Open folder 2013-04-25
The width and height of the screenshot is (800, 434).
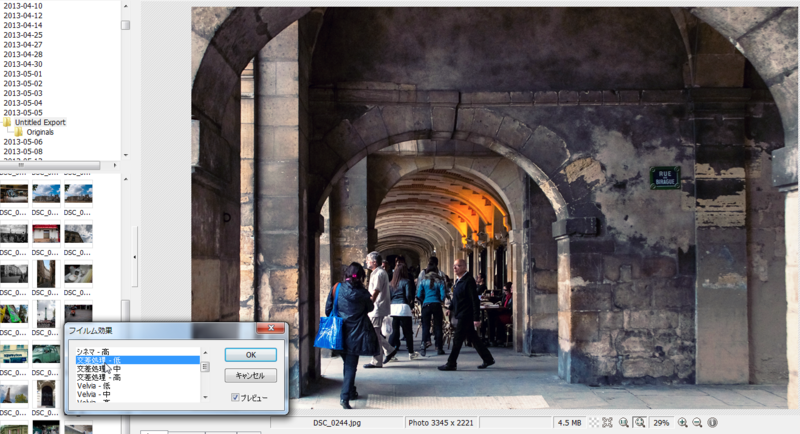click(23, 35)
